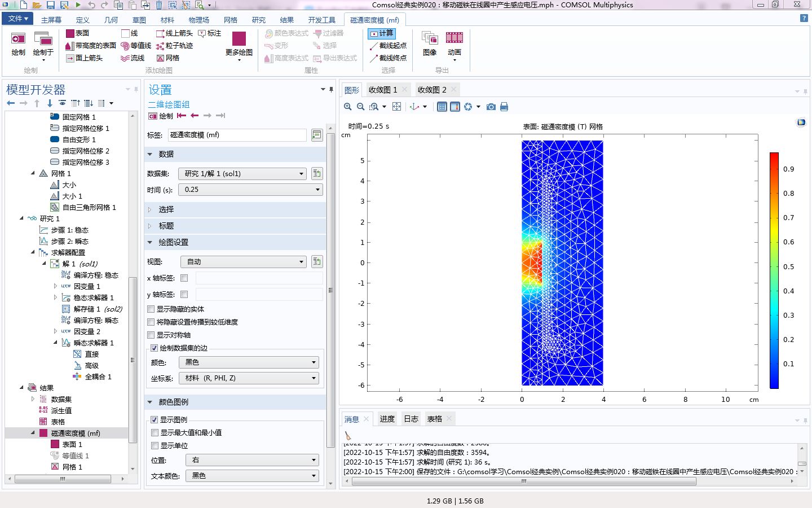Screen dimensions: 812x508
Task: Check 显示隐藏的实体 in plot settings
Action: [151, 309]
